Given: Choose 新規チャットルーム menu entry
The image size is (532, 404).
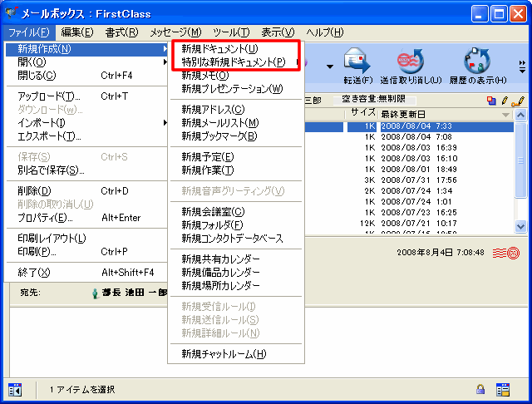Looking at the screenshot, I should pos(224,354).
